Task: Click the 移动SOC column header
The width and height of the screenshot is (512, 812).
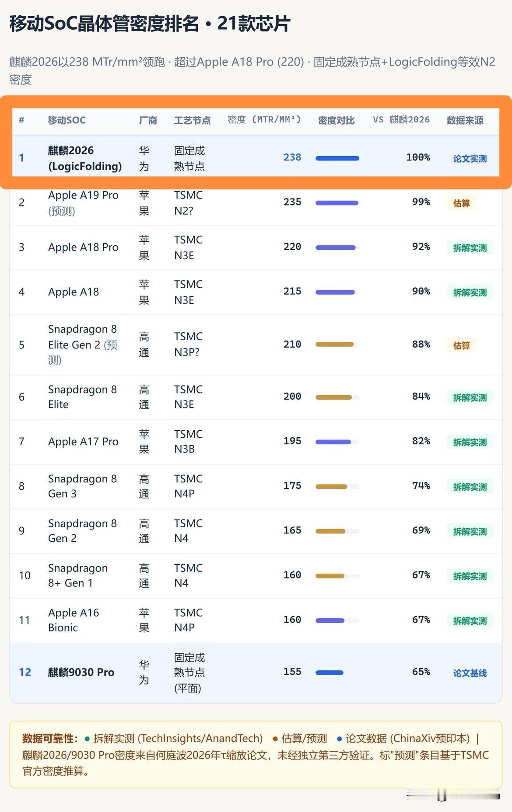Action: point(67,120)
